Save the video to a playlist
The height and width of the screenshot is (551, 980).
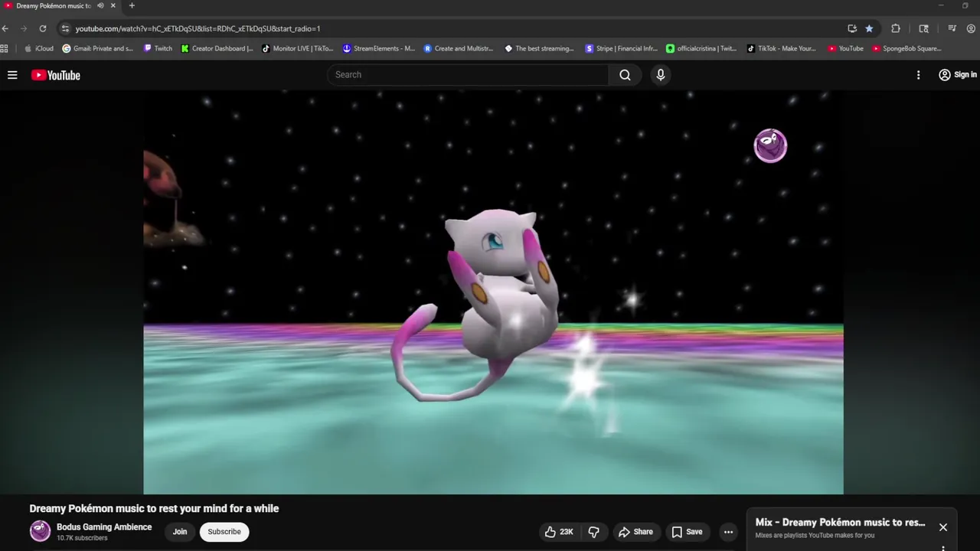point(687,532)
